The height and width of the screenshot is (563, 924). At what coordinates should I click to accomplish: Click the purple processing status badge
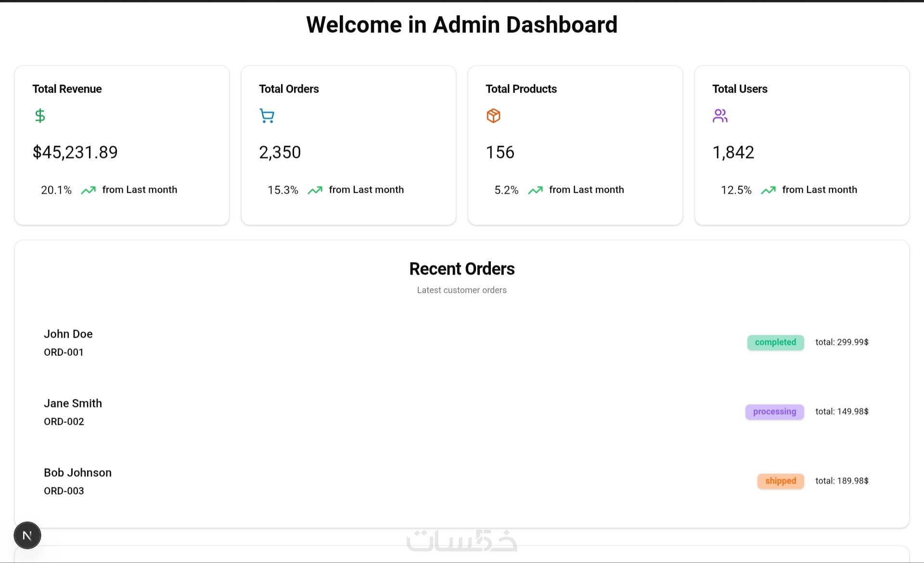click(x=774, y=412)
